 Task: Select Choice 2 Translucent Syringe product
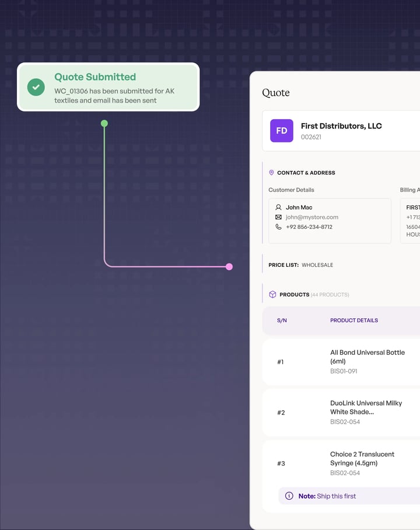(x=362, y=458)
